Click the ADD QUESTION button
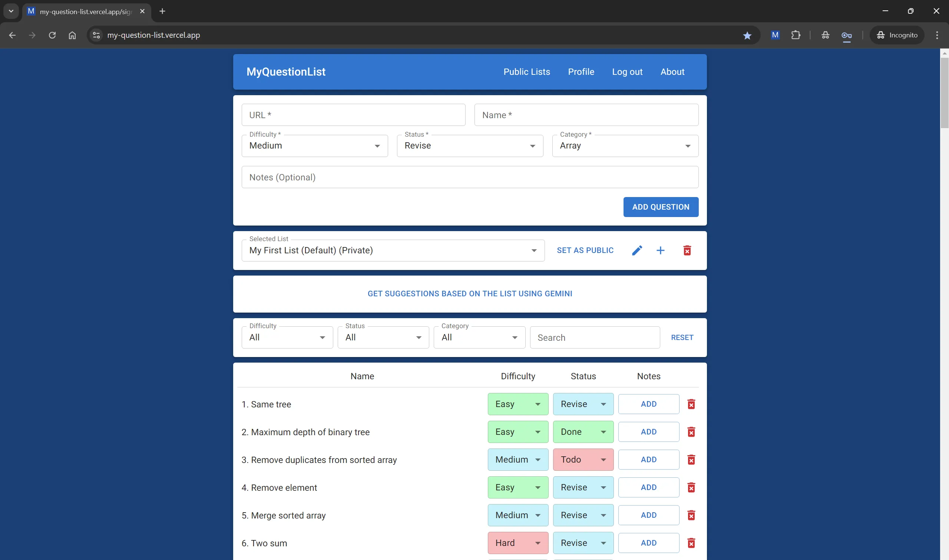 (661, 207)
